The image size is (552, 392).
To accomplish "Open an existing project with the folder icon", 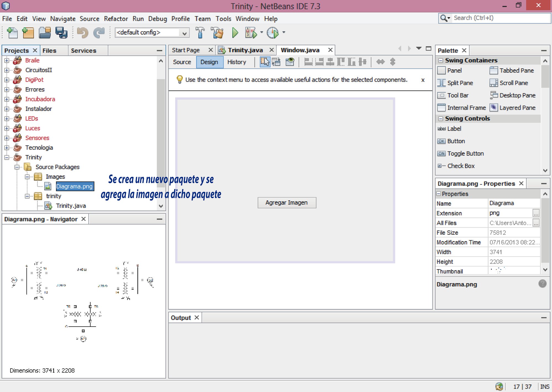I will [45, 33].
